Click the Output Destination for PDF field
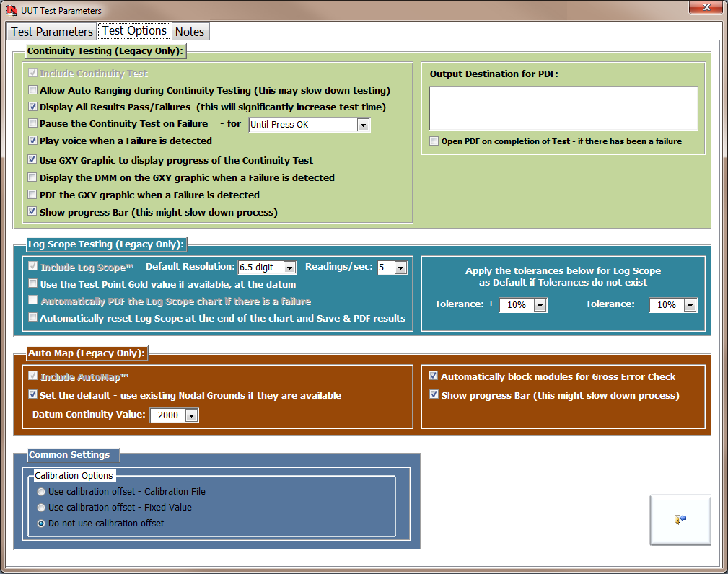 coord(563,108)
